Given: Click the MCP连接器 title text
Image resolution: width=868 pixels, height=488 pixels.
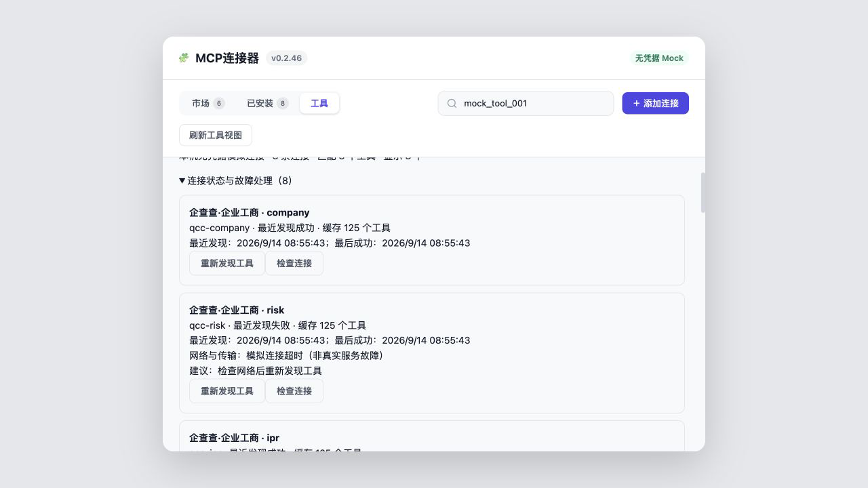Looking at the screenshot, I should (x=227, y=58).
